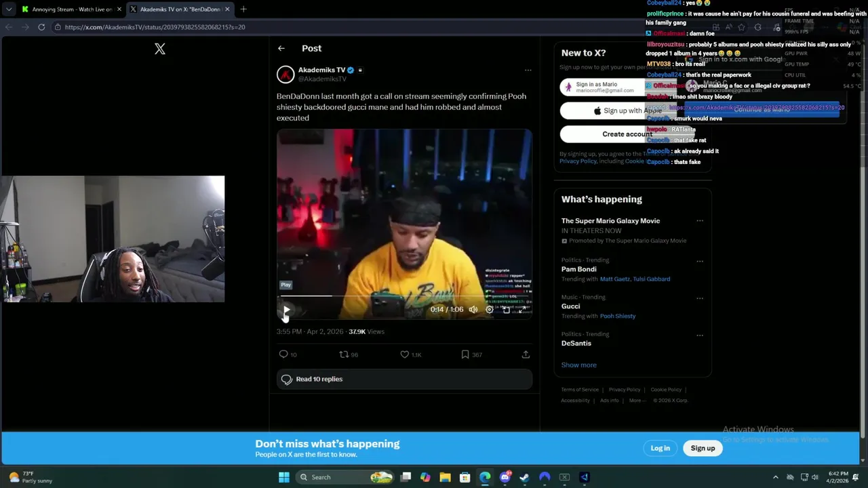Open the weather widget showing 73°F

[x=30, y=477]
